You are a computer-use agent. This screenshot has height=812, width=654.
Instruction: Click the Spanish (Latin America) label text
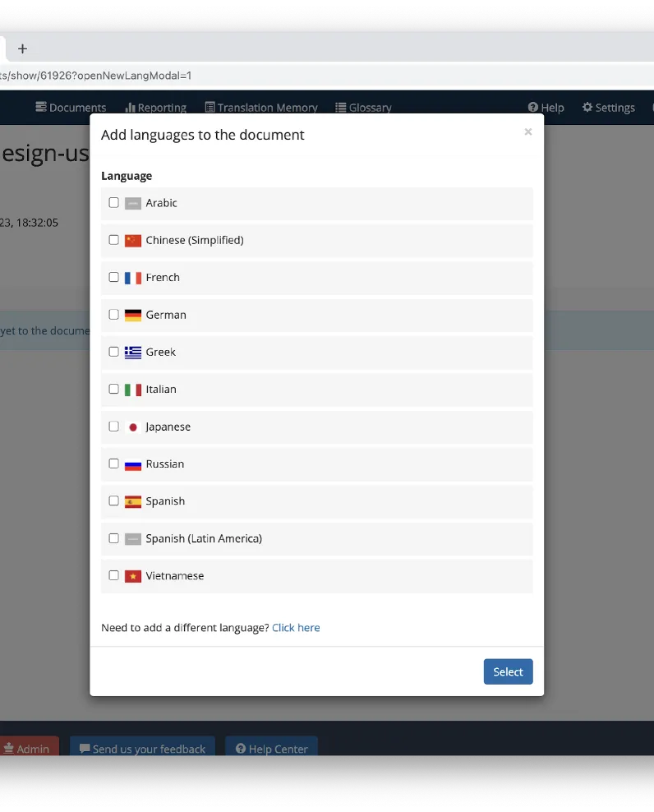coord(204,538)
